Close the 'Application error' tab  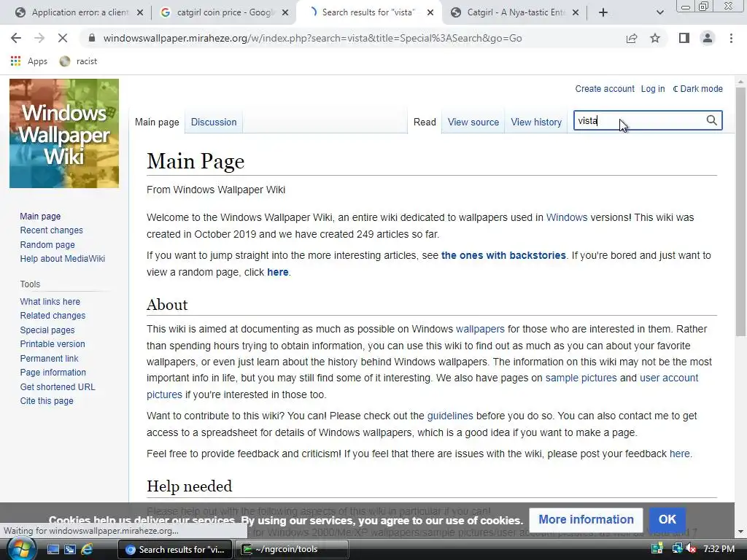click(140, 12)
